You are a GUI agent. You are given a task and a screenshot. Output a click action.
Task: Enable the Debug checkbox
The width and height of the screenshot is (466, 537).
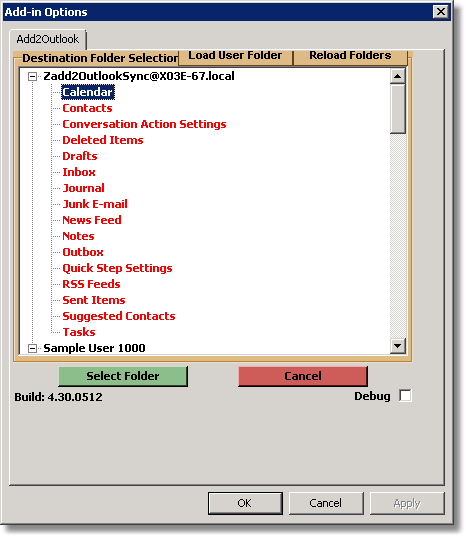coord(405,396)
